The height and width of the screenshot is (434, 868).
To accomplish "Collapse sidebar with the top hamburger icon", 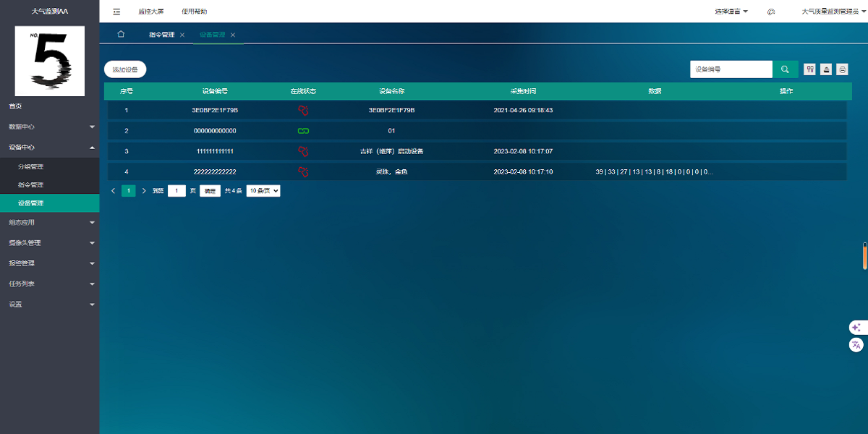I will [x=116, y=12].
